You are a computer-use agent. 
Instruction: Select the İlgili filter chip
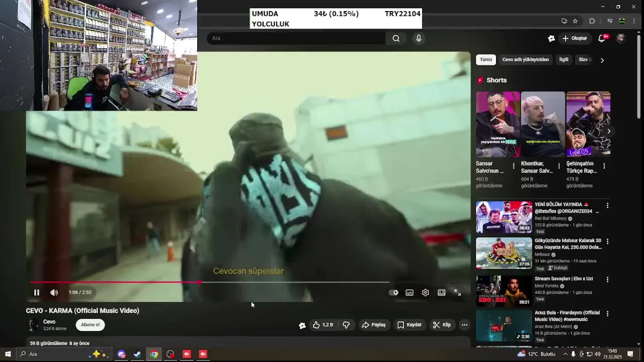563,60
